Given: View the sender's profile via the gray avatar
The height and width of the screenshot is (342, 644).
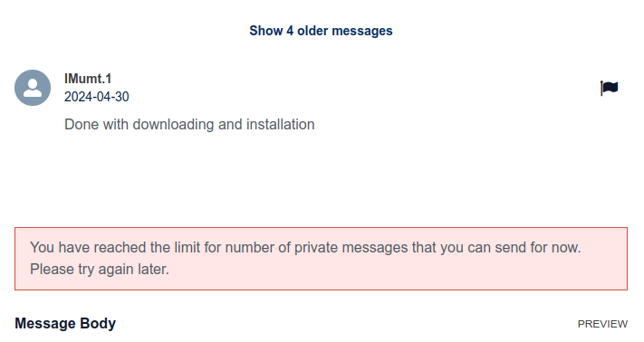Looking at the screenshot, I should coord(33,88).
